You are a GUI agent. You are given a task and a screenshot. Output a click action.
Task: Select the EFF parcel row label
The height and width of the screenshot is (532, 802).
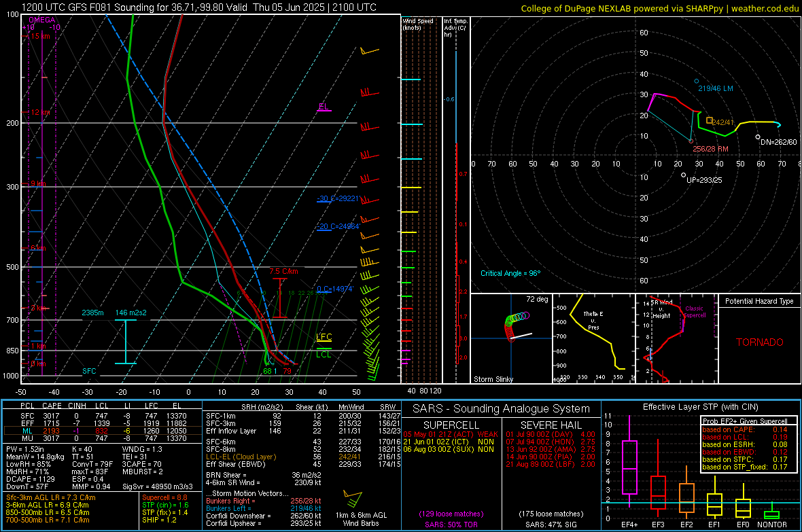(x=27, y=423)
